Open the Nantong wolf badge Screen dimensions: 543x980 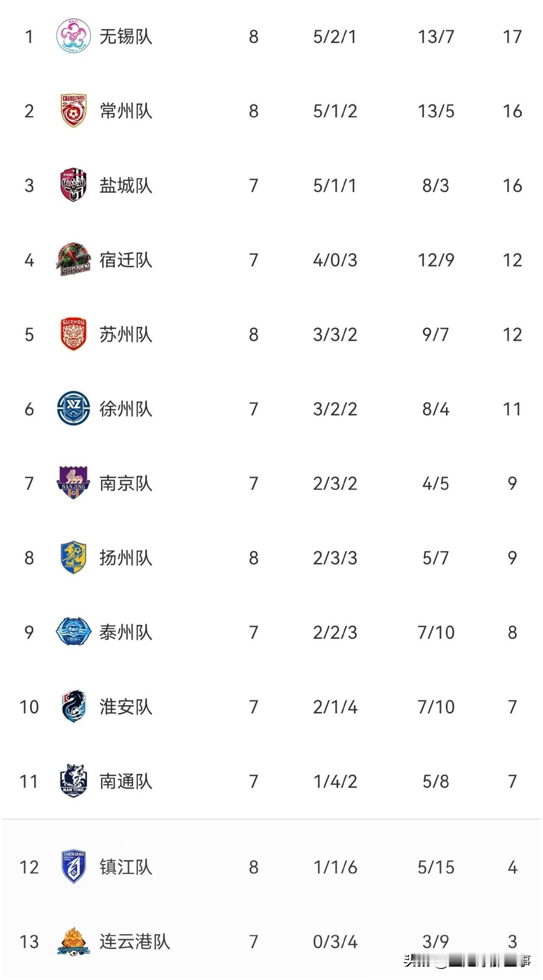click(73, 781)
